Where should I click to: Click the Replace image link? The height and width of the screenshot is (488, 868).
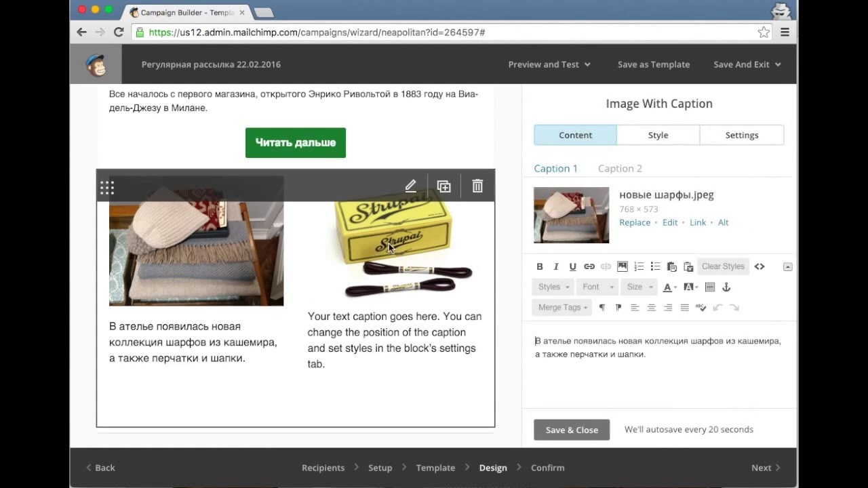[x=635, y=222]
